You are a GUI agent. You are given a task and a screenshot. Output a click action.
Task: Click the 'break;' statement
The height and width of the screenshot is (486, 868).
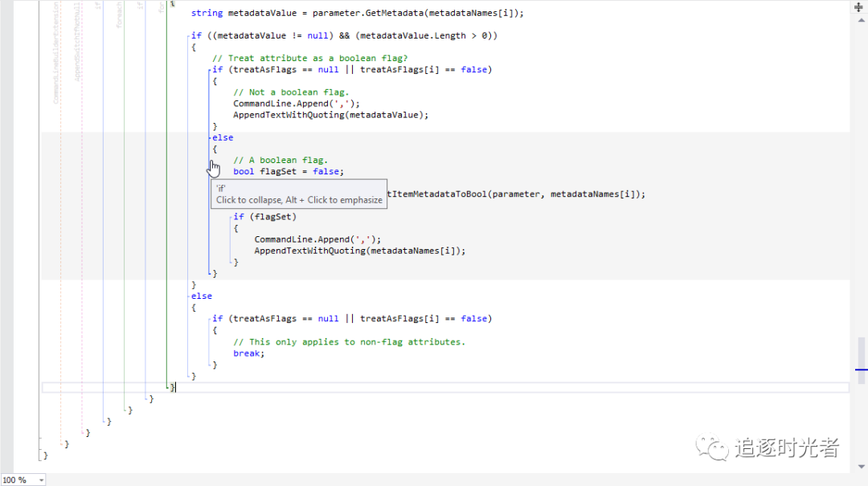click(248, 353)
